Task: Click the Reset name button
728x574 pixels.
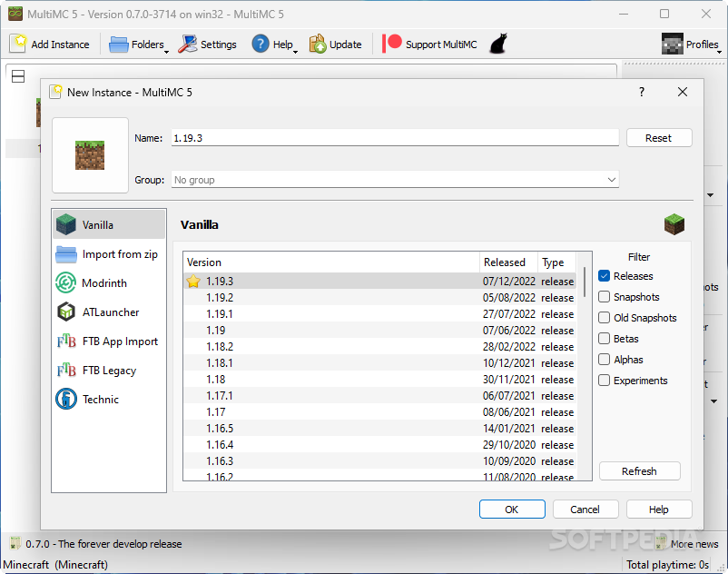Action: pos(659,138)
